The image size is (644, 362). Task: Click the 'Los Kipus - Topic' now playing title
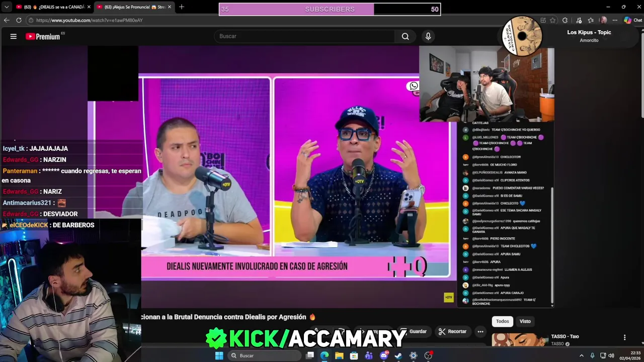[x=589, y=32]
